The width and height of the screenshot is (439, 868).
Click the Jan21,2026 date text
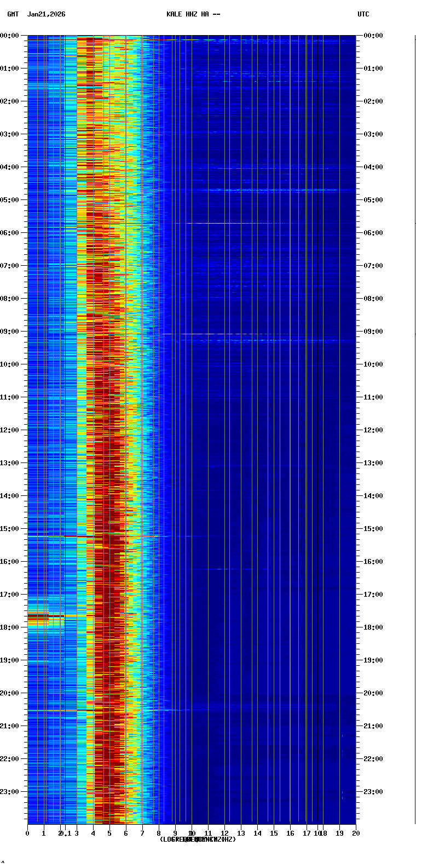click(x=47, y=14)
